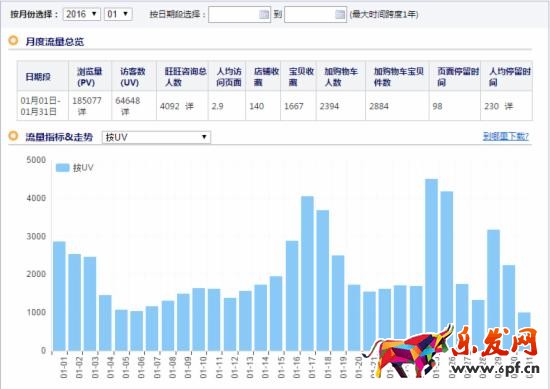Click the 01-16 bar in chart
This screenshot has height=389, width=550.
point(292,296)
